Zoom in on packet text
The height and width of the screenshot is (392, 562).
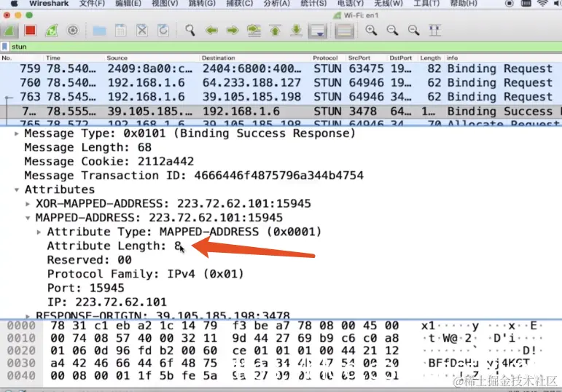(x=371, y=31)
